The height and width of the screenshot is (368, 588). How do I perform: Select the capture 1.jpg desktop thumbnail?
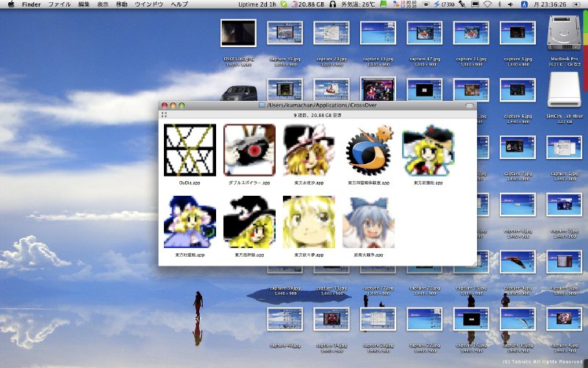click(564, 147)
